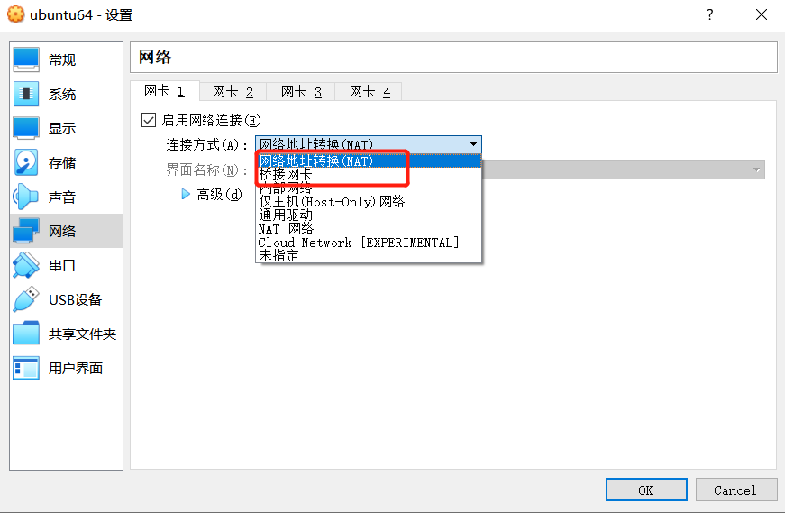This screenshot has height=513, width=785.
Task: Open the 常规 (General) settings icon
Action: click(x=25, y=60)
